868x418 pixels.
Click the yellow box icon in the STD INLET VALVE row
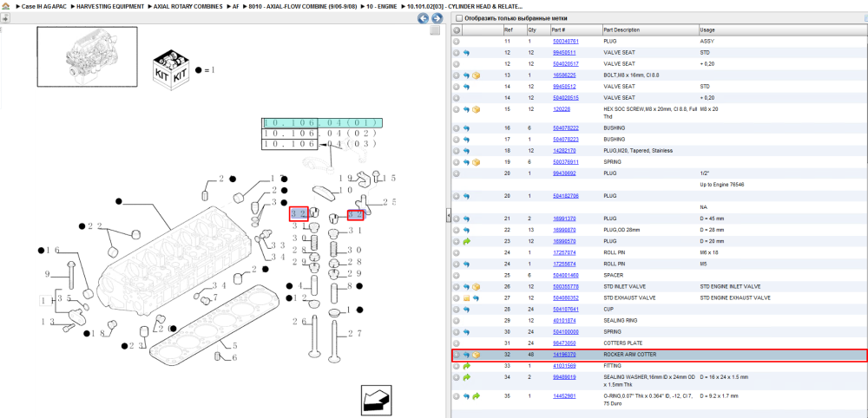point(476,287)
